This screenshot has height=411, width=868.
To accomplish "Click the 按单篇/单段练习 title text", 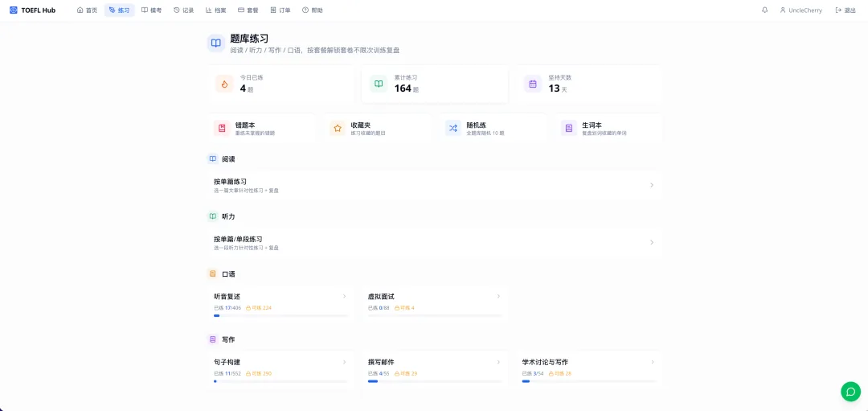I will [238, 240].
